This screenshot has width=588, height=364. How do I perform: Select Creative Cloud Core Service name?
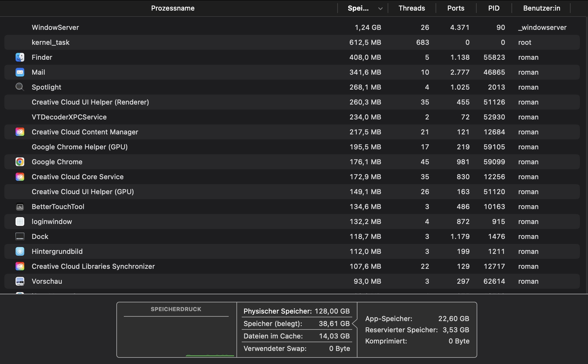[x=77, y=177]
